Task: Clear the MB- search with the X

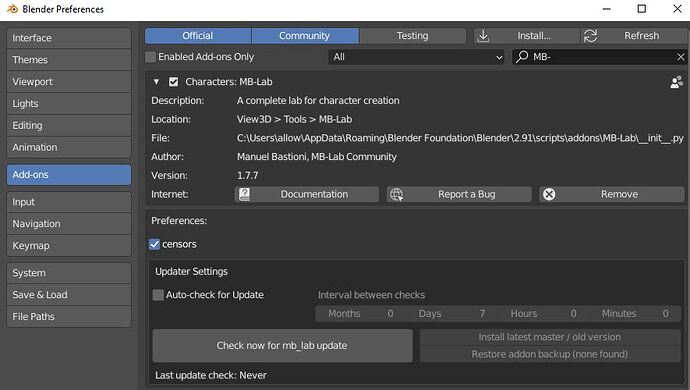Action: 681,57
